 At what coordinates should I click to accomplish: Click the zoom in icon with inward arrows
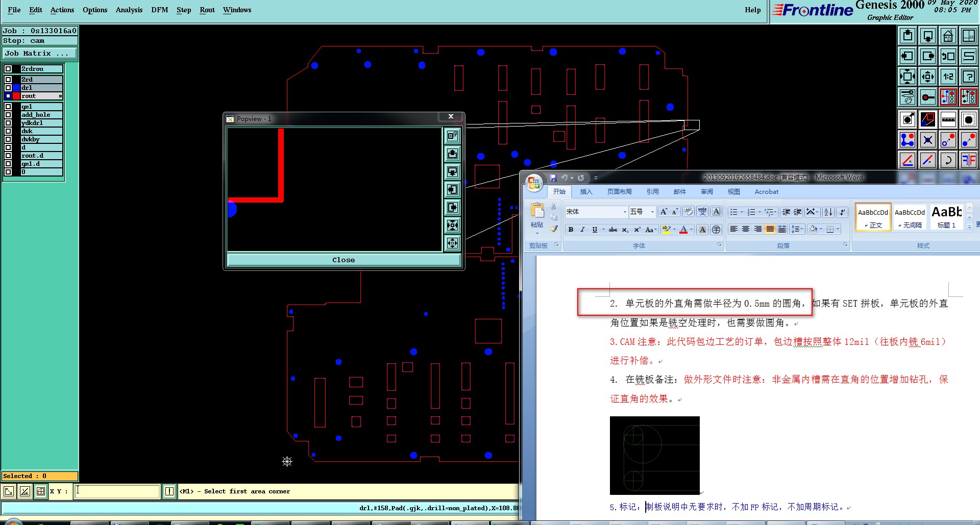908,77
